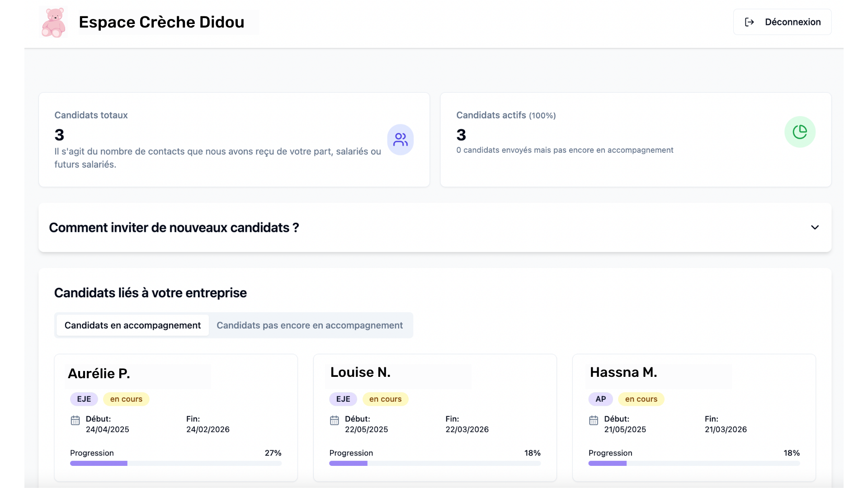Viewport: 868px width, 488px height.
Task: Click end date 24/02/2026
Action: point(208,429)
